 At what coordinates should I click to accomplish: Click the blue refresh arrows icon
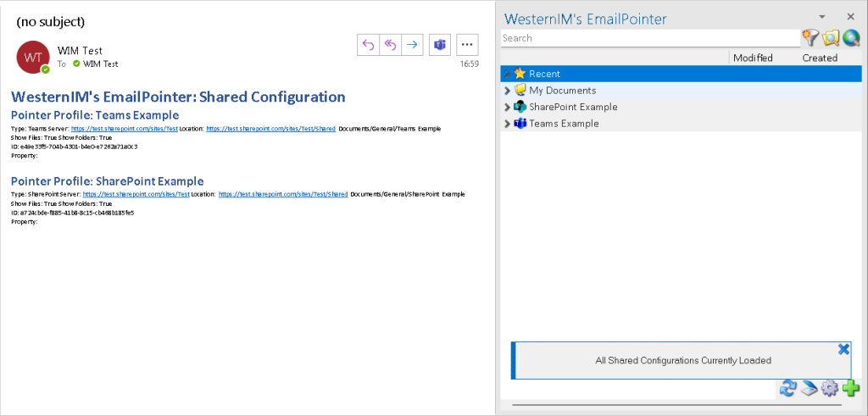point(788,388)
